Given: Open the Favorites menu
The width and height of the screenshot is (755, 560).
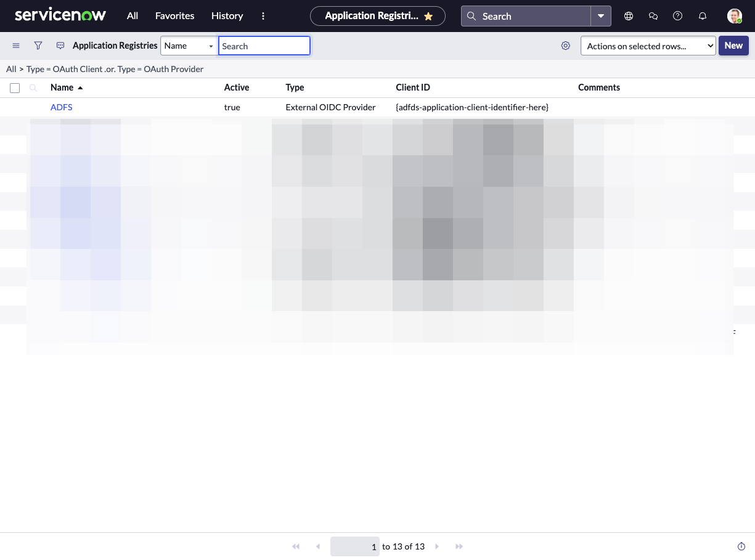Looking at the screenshot, I should click(174, 16).
